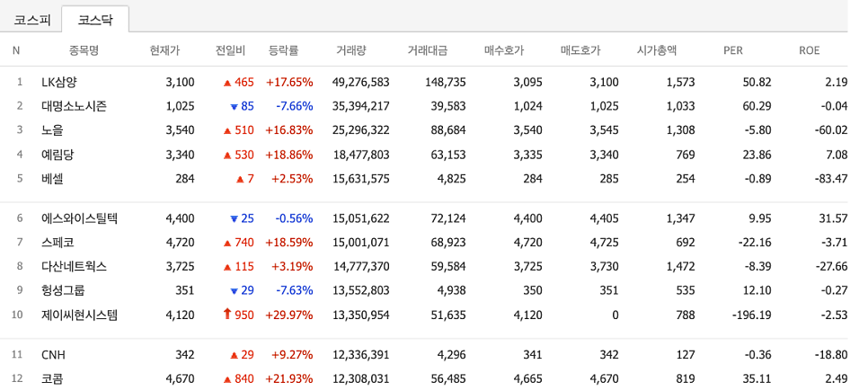The height and width of the screenshot is (391, 868).
Task: Click 노을's up-arrow next to 510
Action: [x=227, y=130]
